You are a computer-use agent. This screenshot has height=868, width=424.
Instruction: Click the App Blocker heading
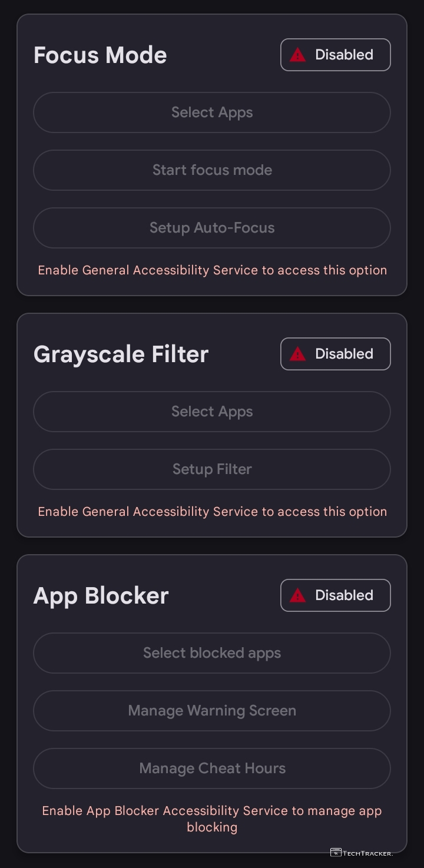tap(101, 596)
